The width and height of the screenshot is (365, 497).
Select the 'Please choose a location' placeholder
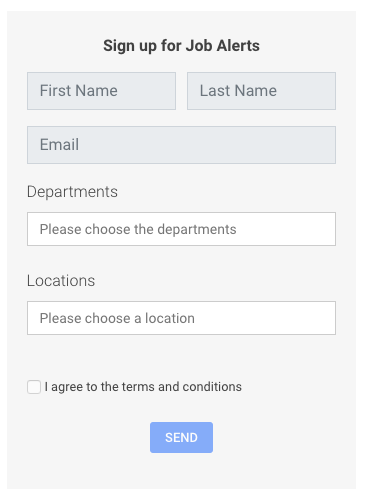point(117,318)
